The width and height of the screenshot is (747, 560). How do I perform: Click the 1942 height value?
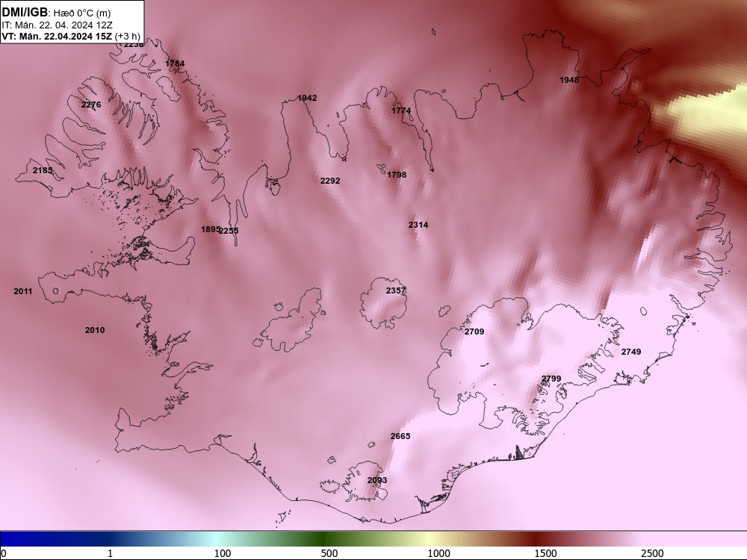307,98
